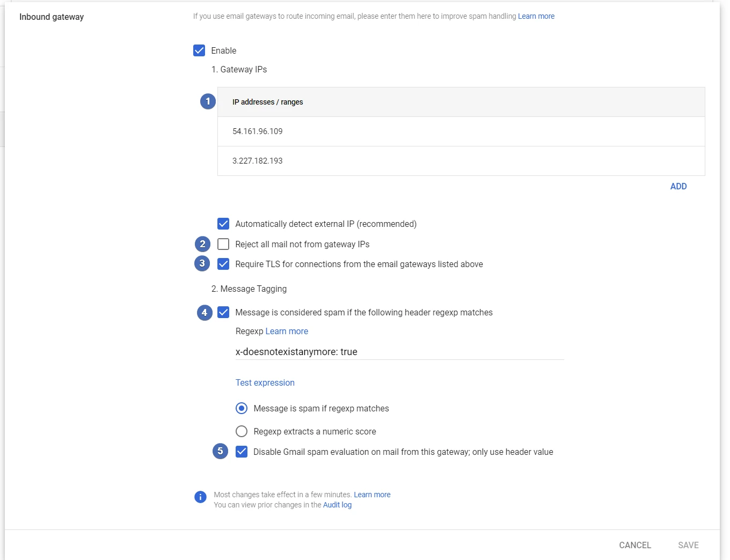The height and width of the screenshot is (560, 730).
Task: Toggle Require TLS for connections checkbox
Action: (x=223, y=264)
